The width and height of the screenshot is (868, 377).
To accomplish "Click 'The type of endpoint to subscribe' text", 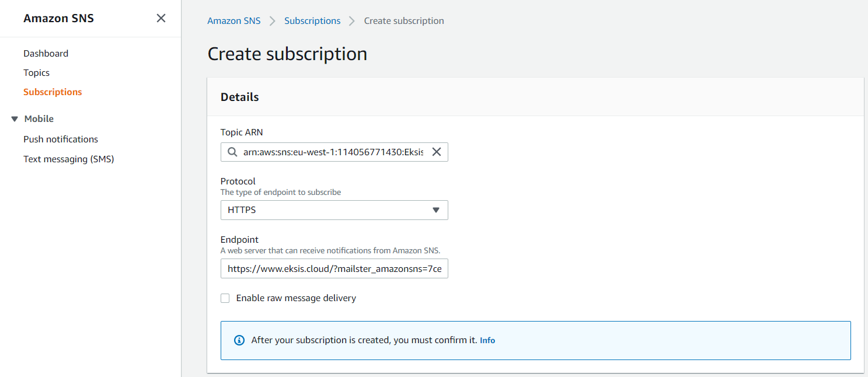I will click(x=281, y=192).
